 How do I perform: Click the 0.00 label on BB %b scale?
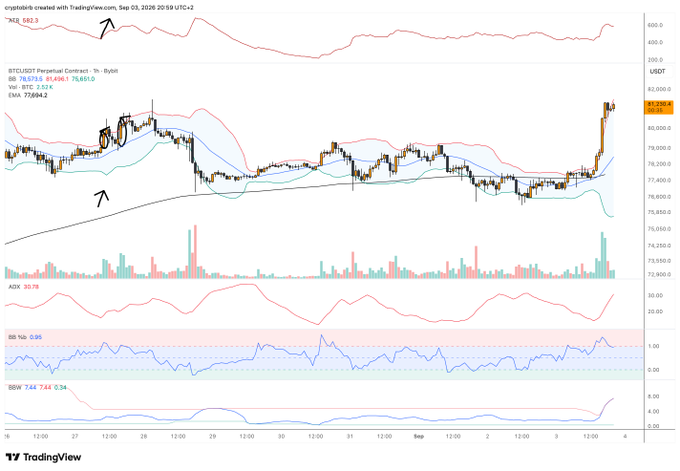point(654,370)
